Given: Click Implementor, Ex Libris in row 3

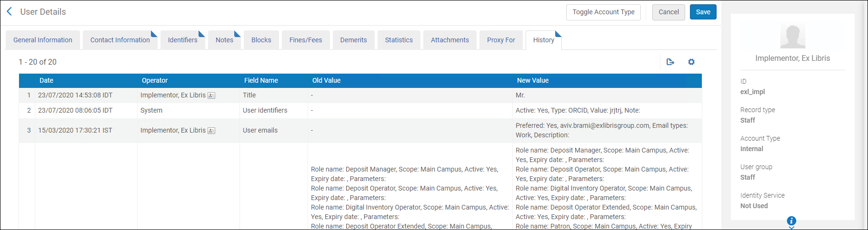Looking at the screenshot, I should click(x=173, y=130).
